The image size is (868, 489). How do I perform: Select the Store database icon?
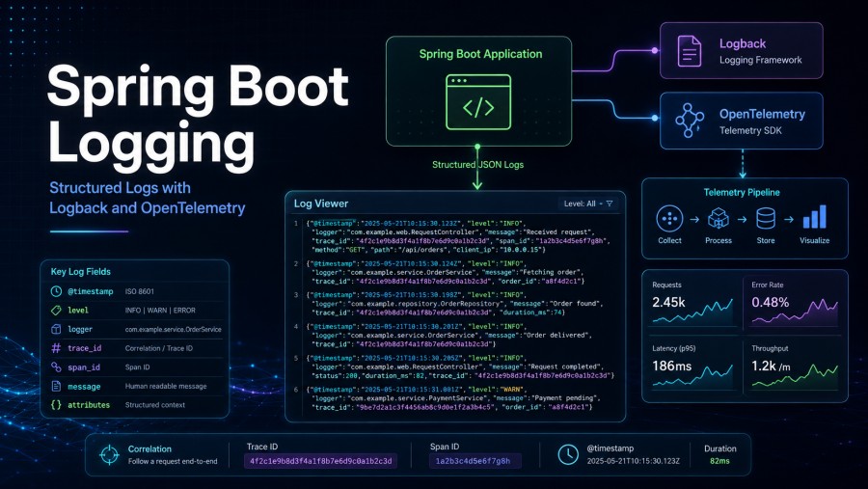click(x=766, y=219)
